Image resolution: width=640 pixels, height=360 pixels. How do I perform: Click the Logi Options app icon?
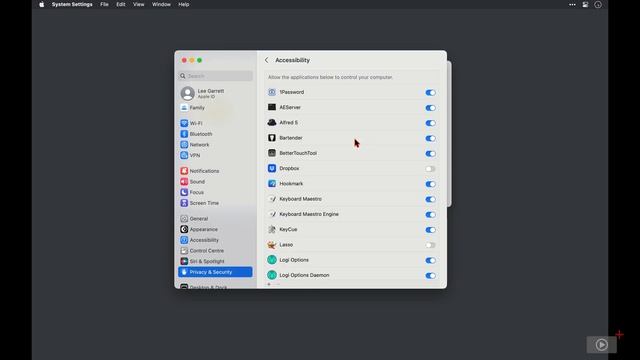[x=272, y=260]
